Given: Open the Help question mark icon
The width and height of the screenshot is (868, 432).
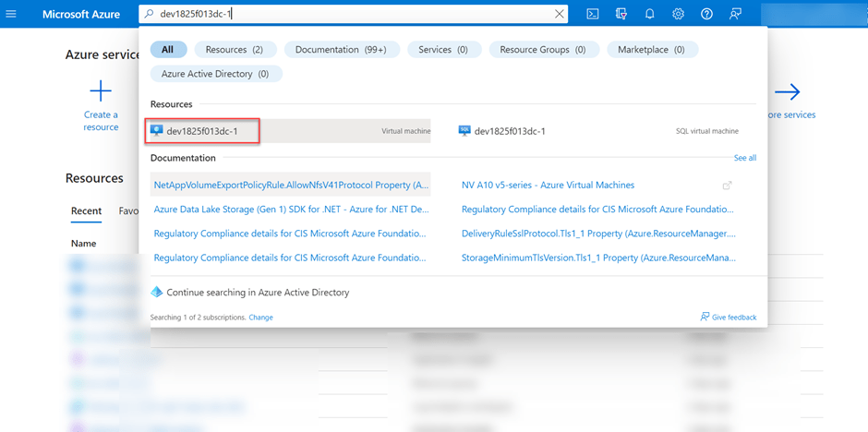Looking at the screenshot, I should 707,14.
